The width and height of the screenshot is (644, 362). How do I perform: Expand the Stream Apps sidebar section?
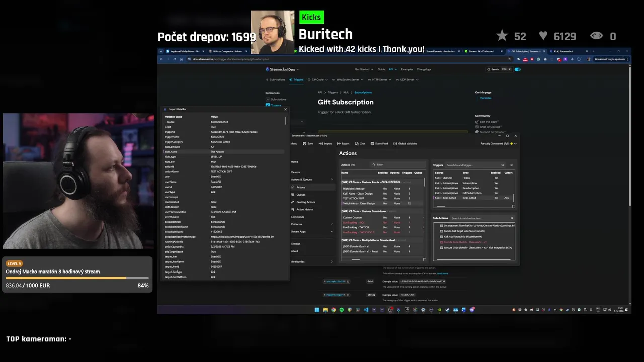[312, 231]
